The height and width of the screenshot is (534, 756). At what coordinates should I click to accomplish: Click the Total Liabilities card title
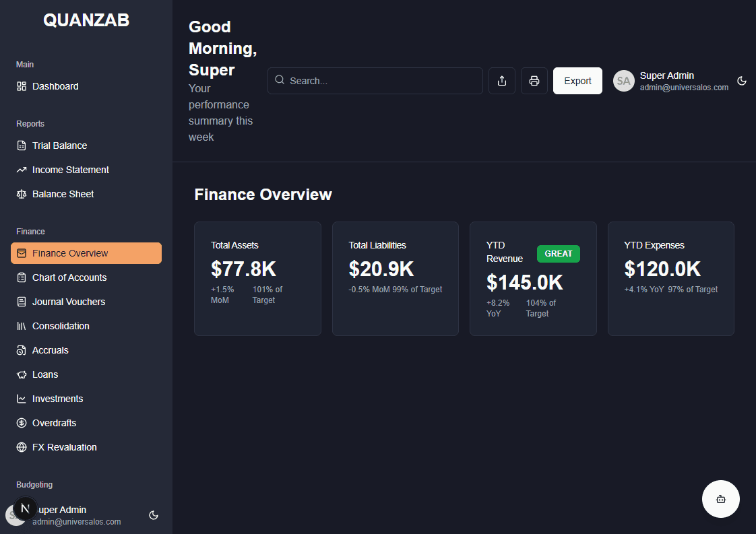[377, 245]
